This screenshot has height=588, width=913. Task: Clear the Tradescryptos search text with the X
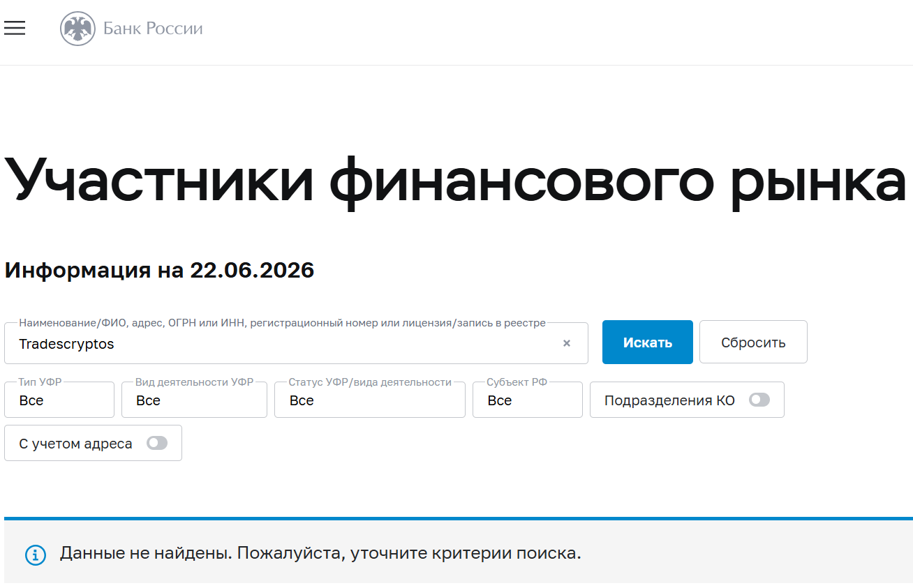click(567, 343)
